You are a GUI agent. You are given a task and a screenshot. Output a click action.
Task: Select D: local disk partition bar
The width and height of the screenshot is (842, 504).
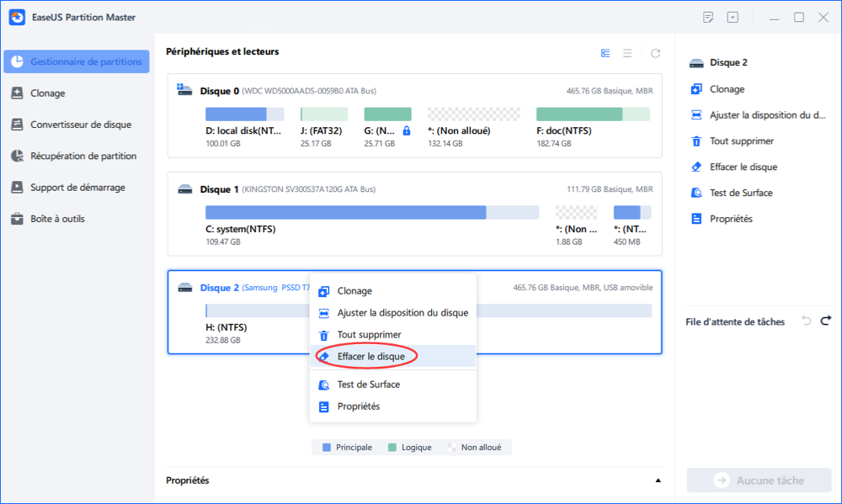pos(245,114)
